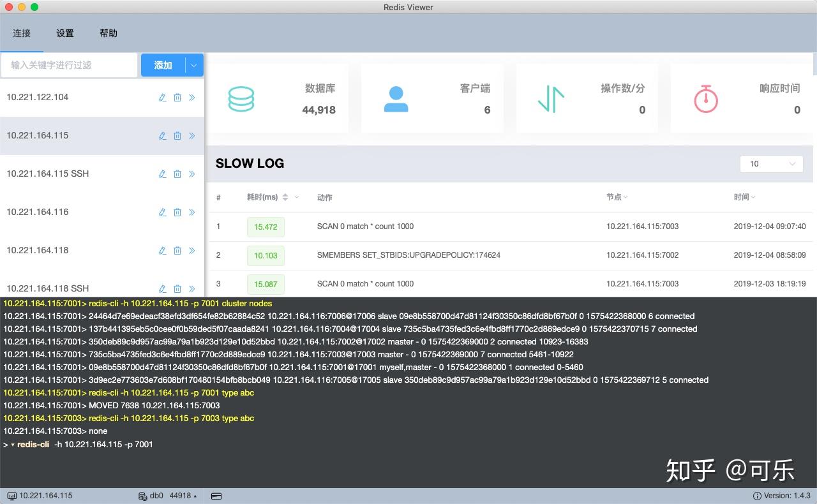Open the 连接 tab
This screenshot has height=504, width=817.
[22, 33]
